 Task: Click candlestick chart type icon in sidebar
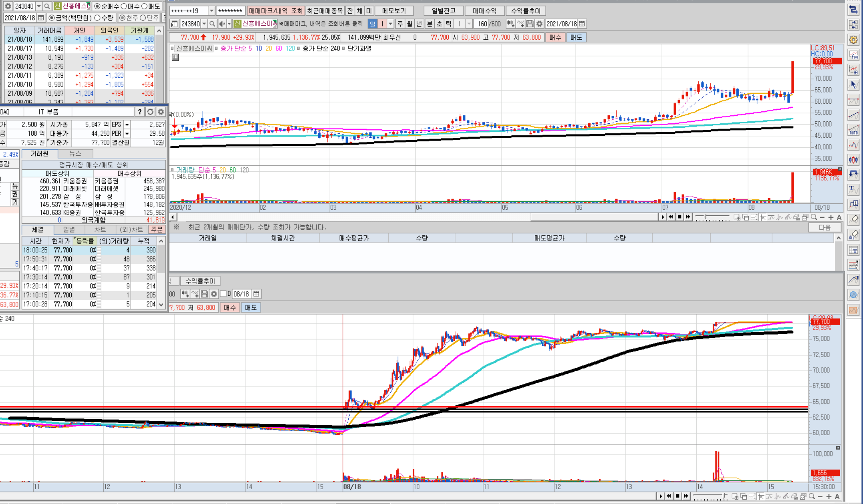click(853, 160)
